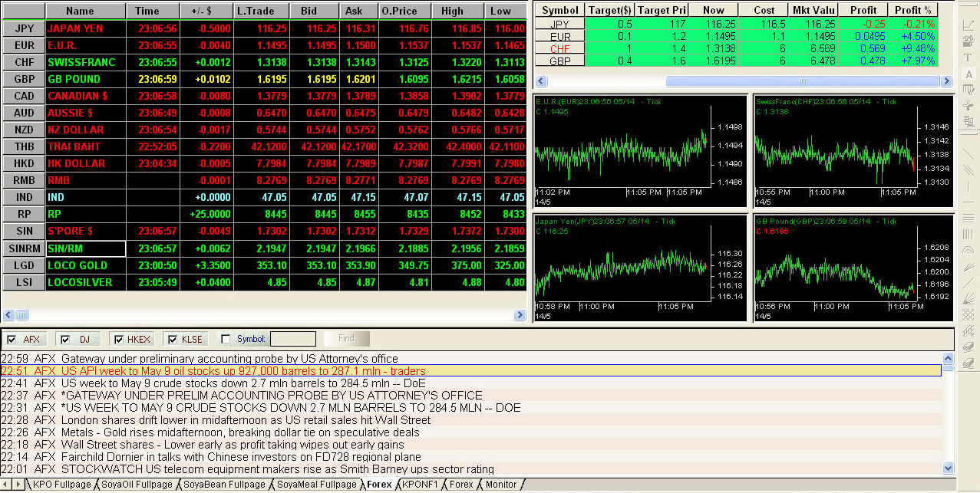Screen dimensions: 980x493
Task: Click next-tab scroll arrow at bottom left
Action: pos(18,485)
